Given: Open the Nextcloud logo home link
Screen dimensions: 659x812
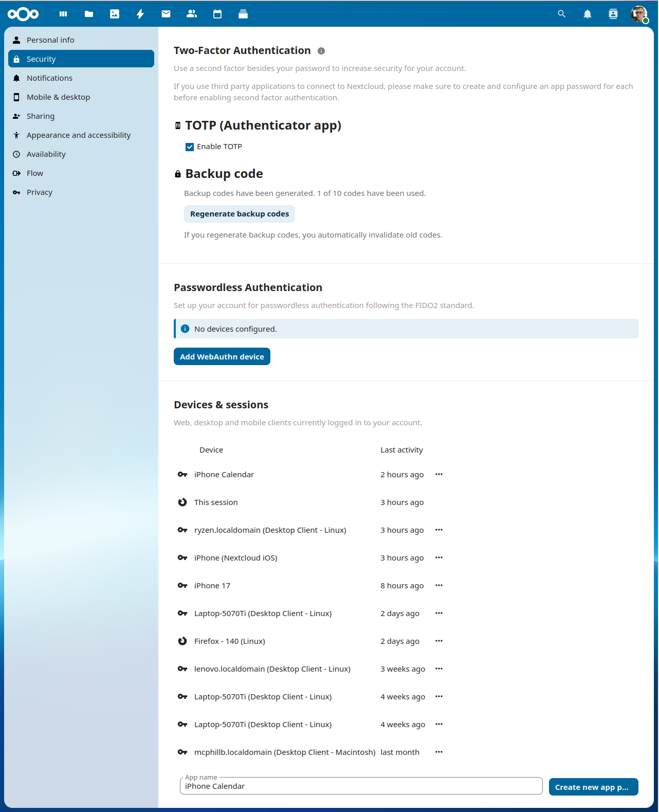Looking at the screenshot, I should 23,14.
